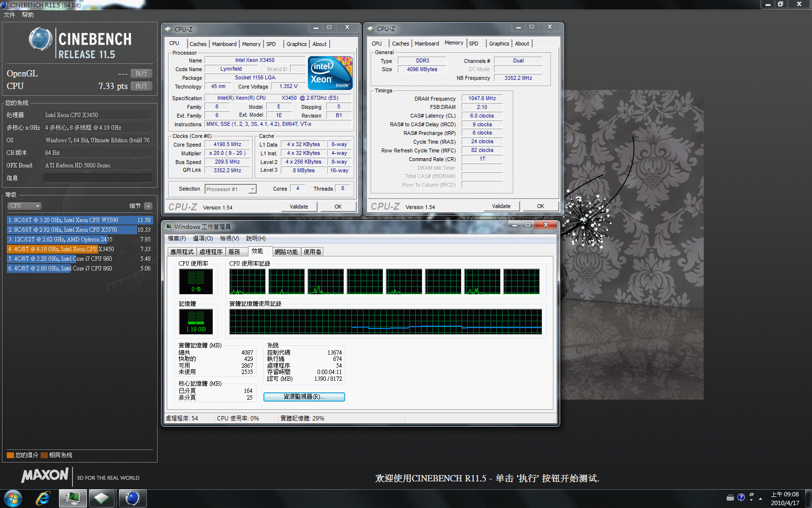The width and height of the screenshot is (812, 508).
Task: Open 網路功能 tab in Task Manager
Action: [x=286, y=252]
